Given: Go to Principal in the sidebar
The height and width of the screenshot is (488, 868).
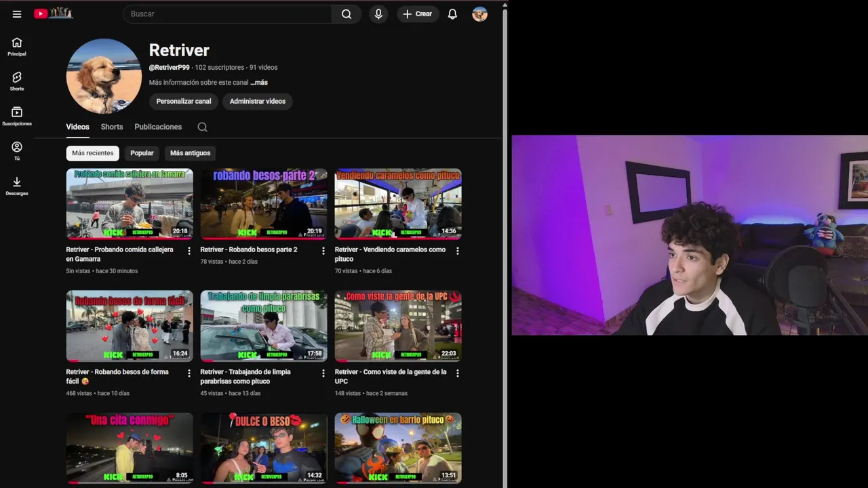Looking at the screenshot, I should (17, 47).
